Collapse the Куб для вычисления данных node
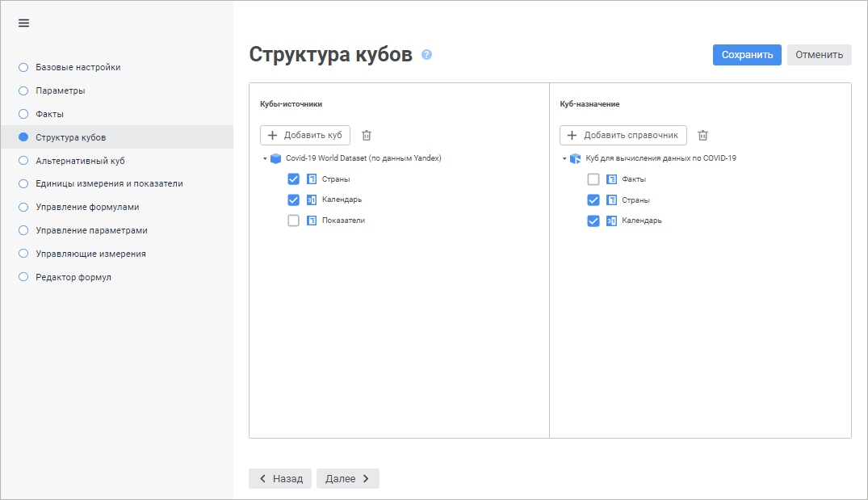 564,159
